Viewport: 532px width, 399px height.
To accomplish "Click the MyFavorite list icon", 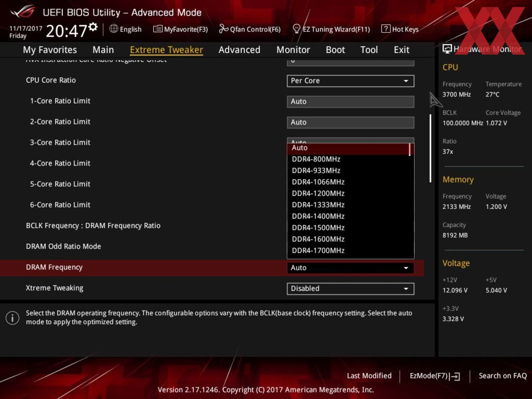I will tap(158, 29).
